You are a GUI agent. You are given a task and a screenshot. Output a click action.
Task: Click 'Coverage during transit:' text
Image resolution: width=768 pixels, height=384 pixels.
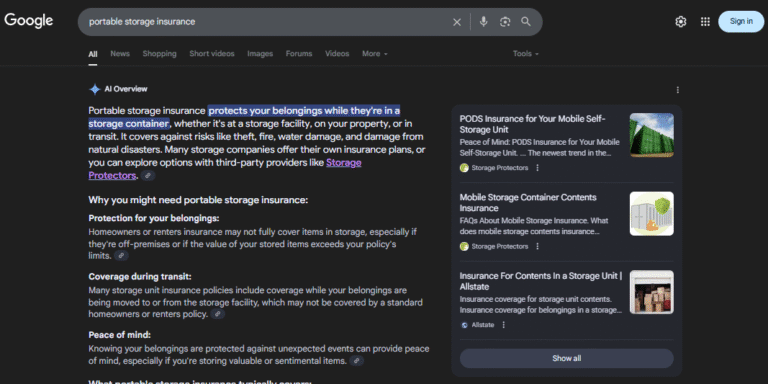(140, 277)
